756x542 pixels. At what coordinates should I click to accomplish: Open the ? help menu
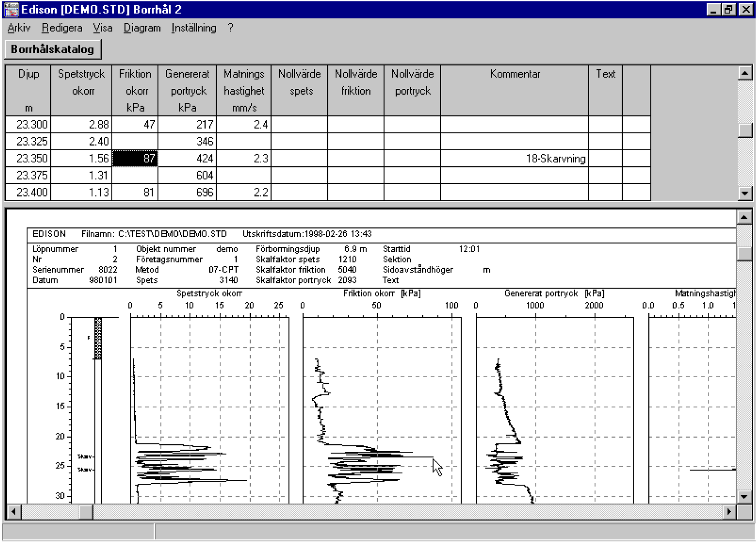230,28
